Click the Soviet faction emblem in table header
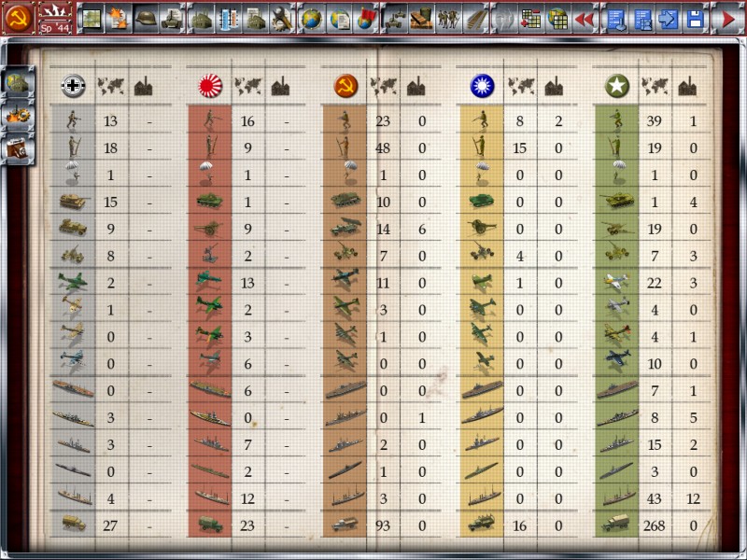This screenshot has height=560, width=747. [x=345, y=86]
